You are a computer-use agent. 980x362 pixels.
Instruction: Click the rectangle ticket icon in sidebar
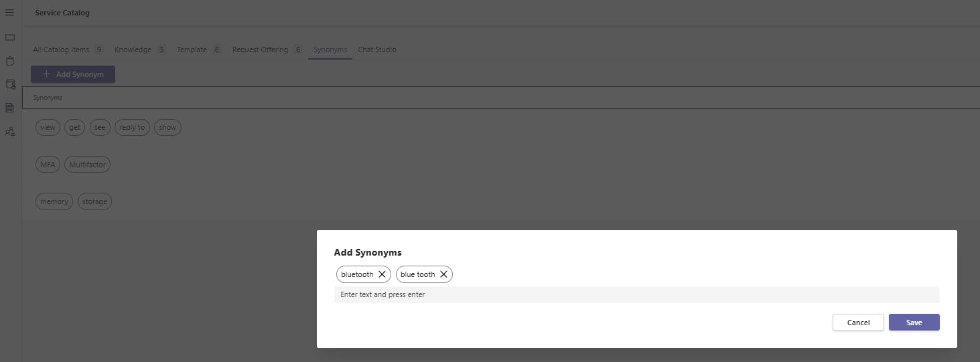click(x=10, y=37)
